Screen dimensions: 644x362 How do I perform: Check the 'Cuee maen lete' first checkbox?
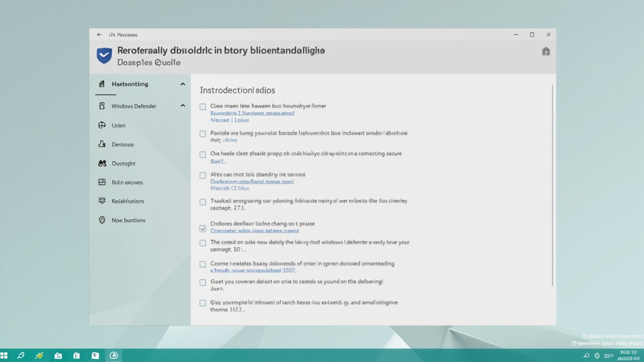pos(203,107)
